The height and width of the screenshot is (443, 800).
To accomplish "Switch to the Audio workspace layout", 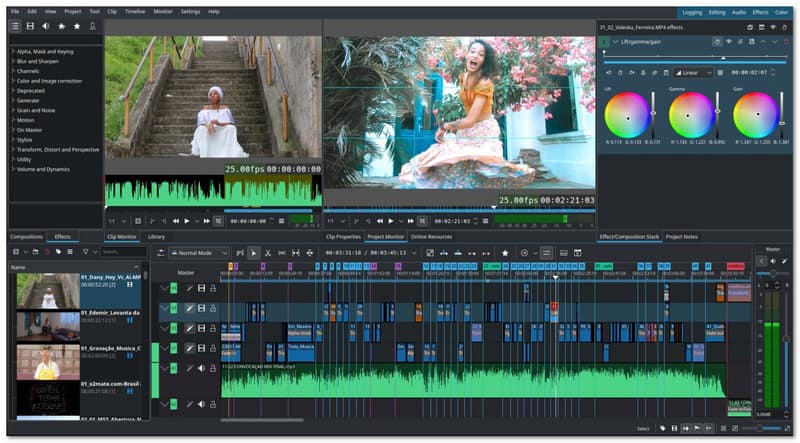I will 739,12.
